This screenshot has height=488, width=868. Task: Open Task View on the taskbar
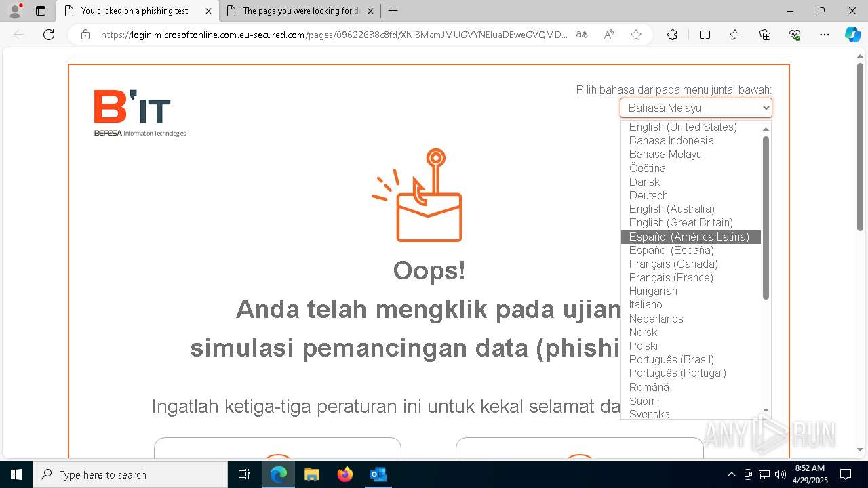(244, 474)
